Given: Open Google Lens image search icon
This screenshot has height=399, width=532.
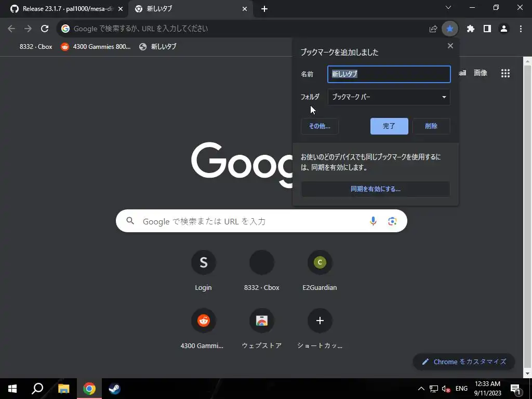Looking at the screenshot, I should pyautogui.click(x=392, y=221).
